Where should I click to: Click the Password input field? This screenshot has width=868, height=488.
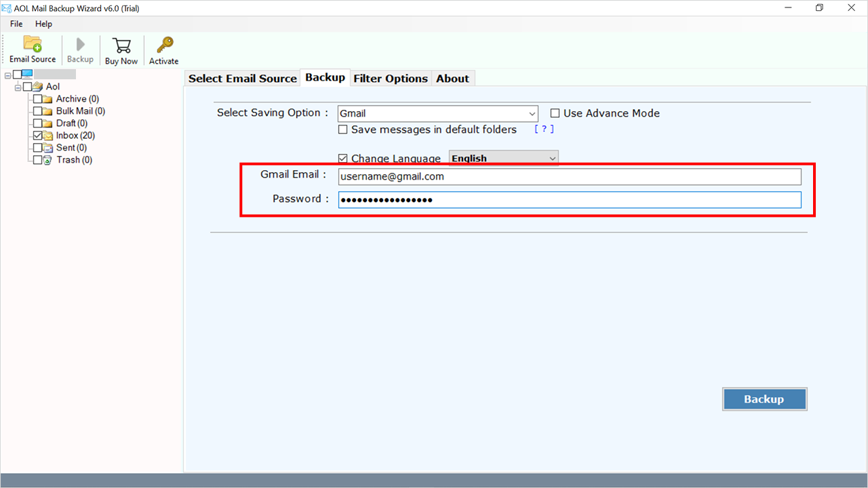(x=570, y=199)
